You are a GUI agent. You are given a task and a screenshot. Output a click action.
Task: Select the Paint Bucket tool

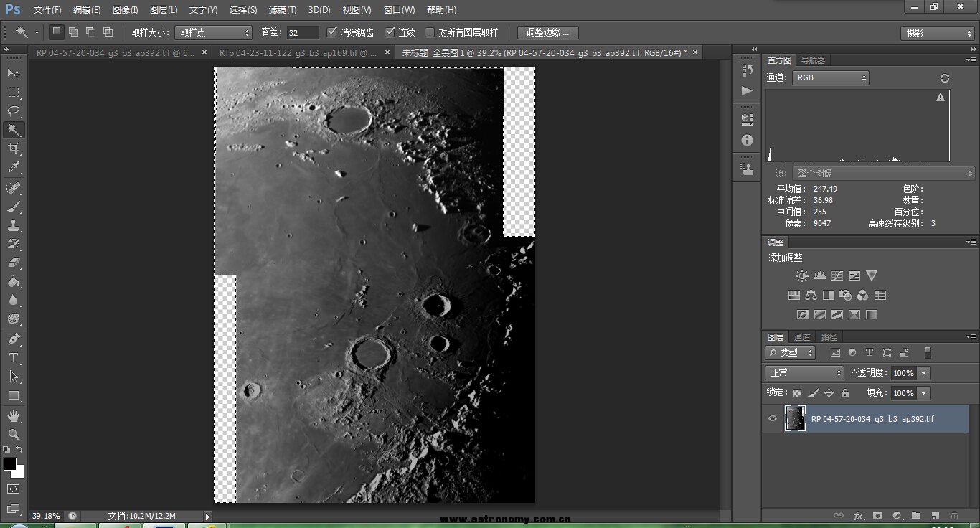pos(14,281)
